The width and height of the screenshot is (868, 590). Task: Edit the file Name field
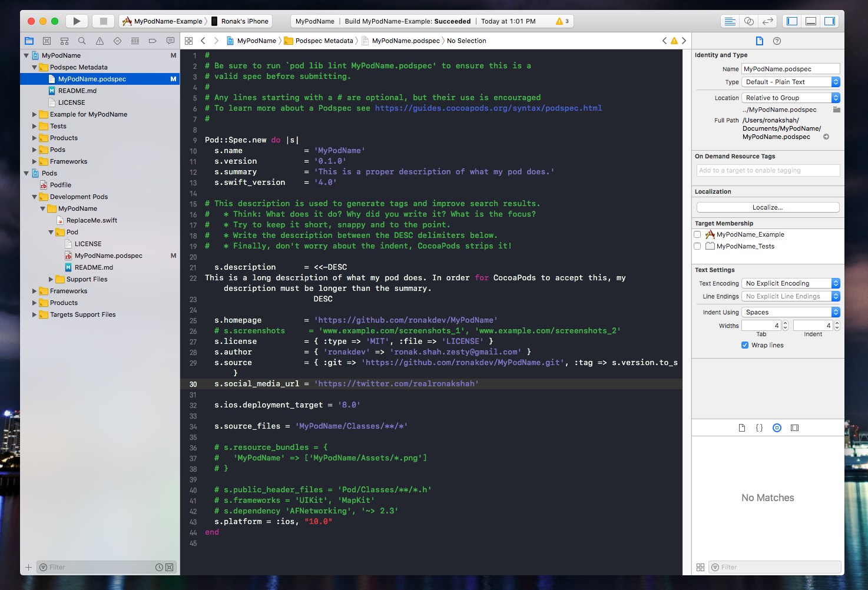pos(791,69)
